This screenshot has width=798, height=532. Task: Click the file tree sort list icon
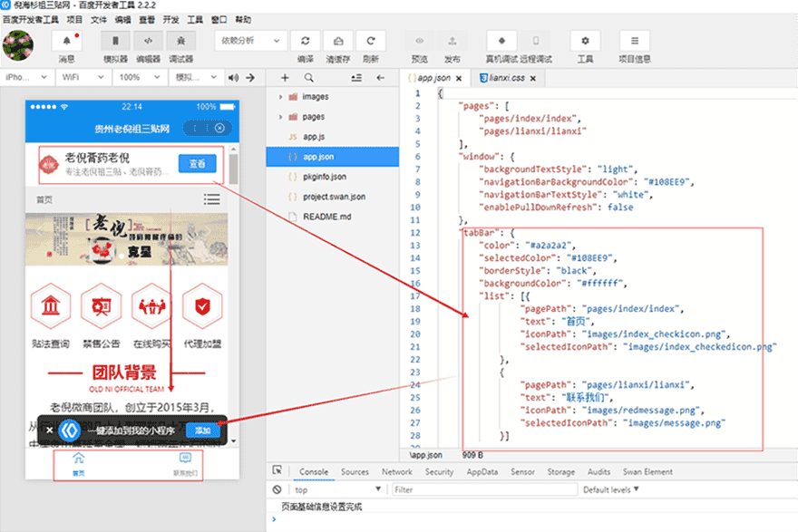click(356, 78)
